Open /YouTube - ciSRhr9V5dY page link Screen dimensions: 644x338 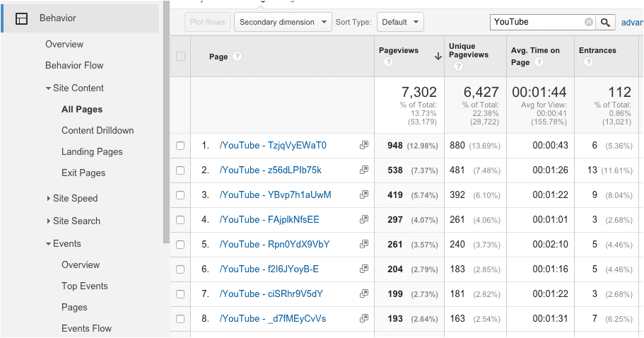[271, 294]
